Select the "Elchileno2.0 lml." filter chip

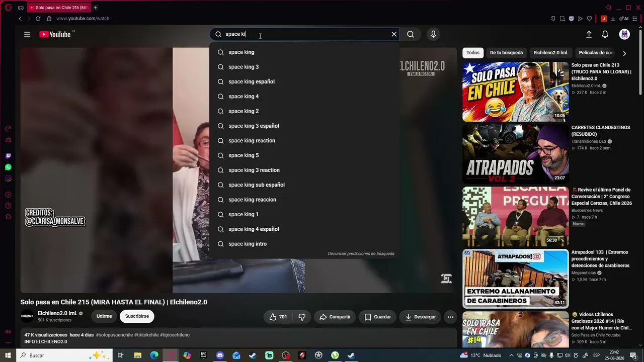(x=551, y=53)
